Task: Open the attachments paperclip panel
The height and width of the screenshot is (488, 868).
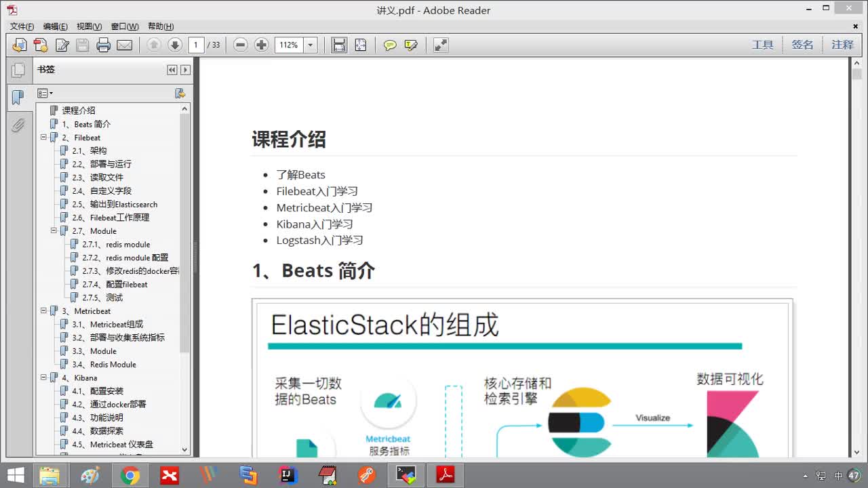Action: [x=18, y=125]
